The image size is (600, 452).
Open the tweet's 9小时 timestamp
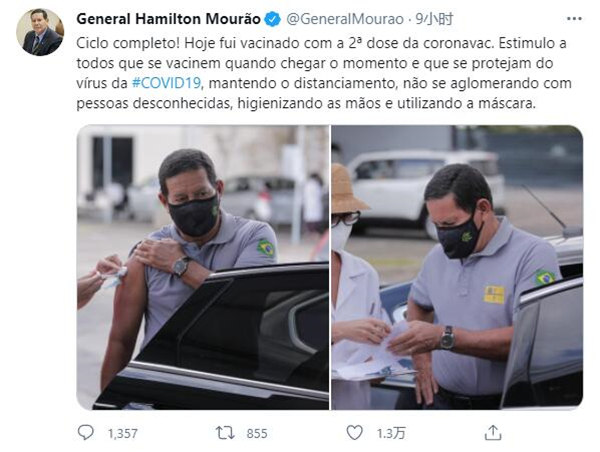434,19
